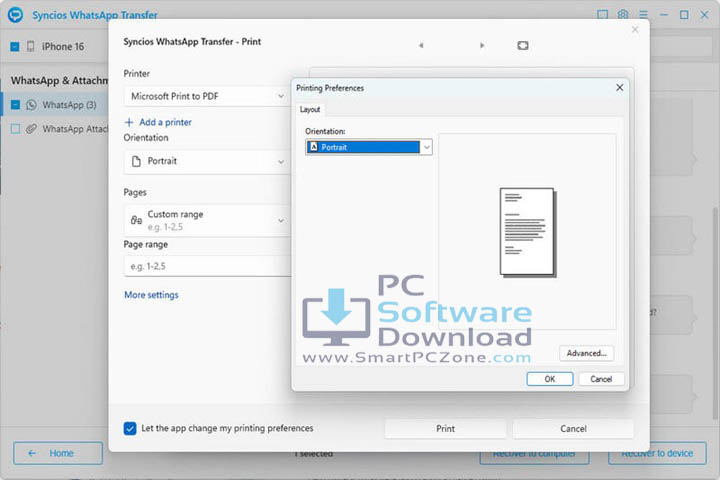Open the Printer dropdown showing Microsoft Print to PDF
This screenshot has height=480, width=720.
207,96
